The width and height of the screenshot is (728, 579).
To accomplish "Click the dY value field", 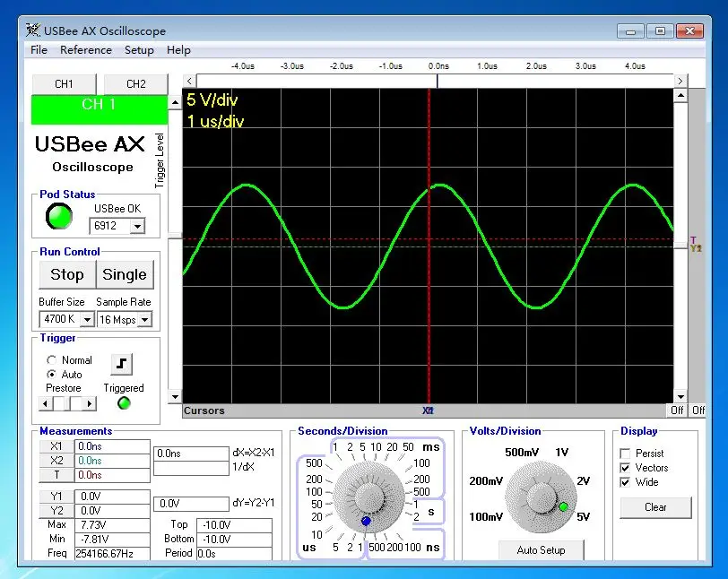I will [x=191, y=504].
